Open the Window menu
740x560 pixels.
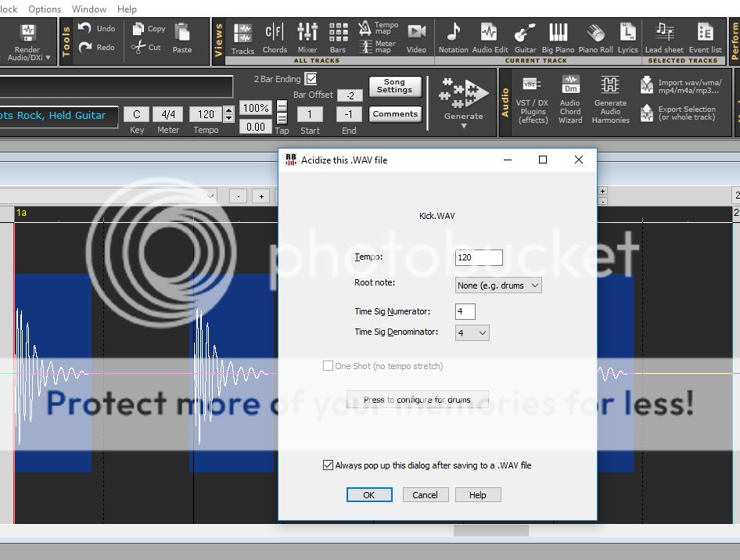(x=88, y=9)
